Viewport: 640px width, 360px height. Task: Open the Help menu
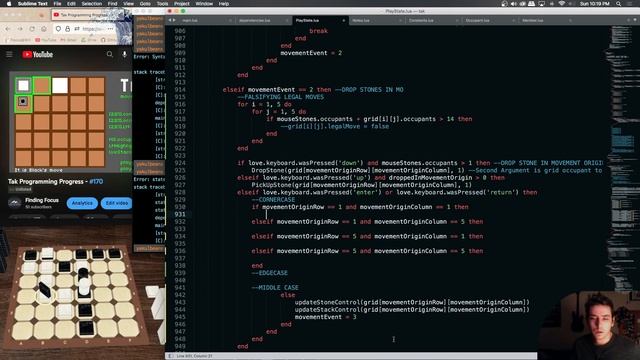(x=224, y=4)
